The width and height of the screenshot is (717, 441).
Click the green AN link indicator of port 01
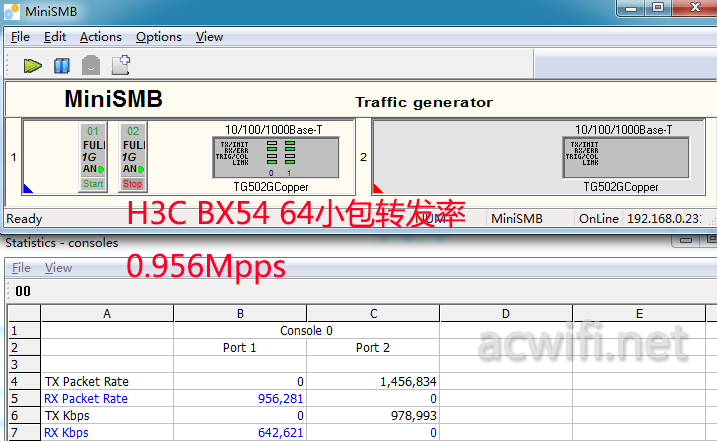click(x=101, y=169)
